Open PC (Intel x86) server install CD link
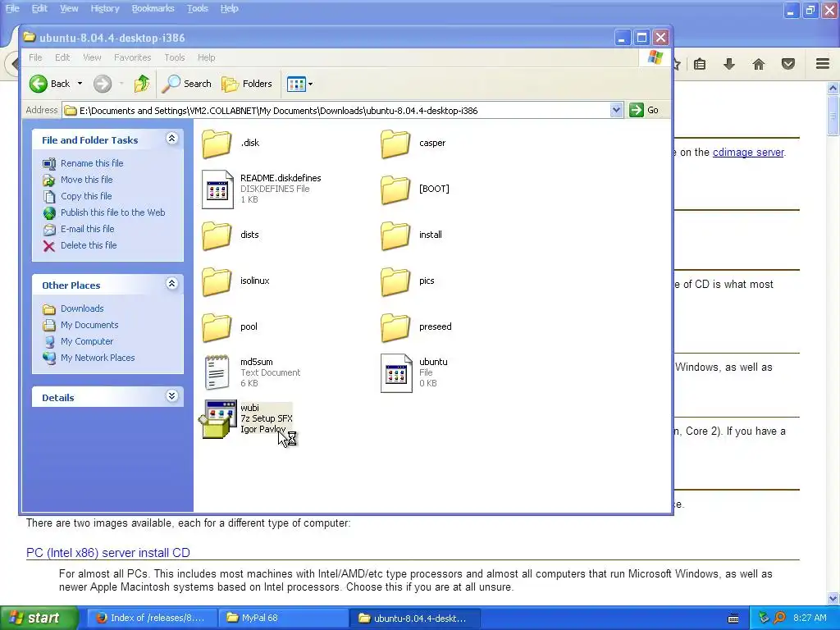 point(108,553)
